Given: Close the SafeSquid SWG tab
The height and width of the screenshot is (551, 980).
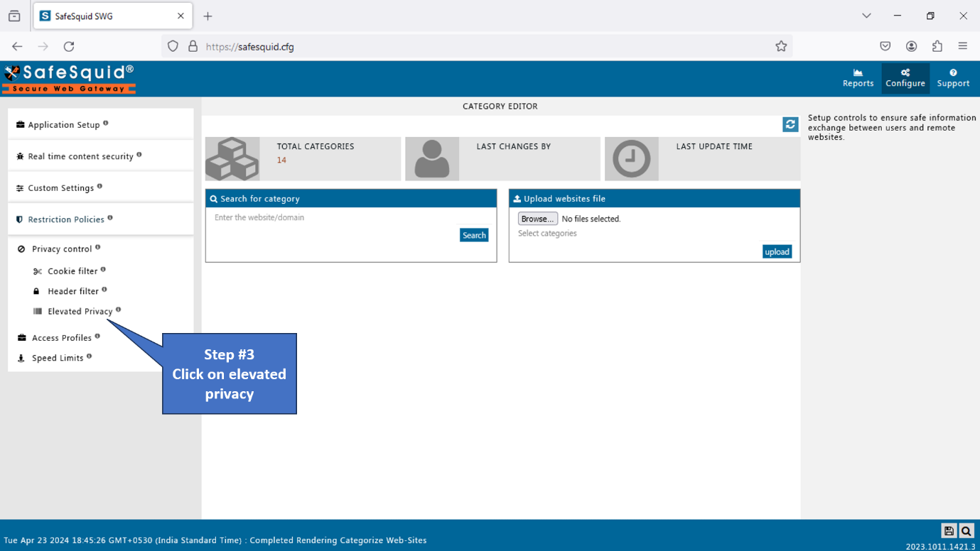Looking at the screenshot, I should pos(181,16).
